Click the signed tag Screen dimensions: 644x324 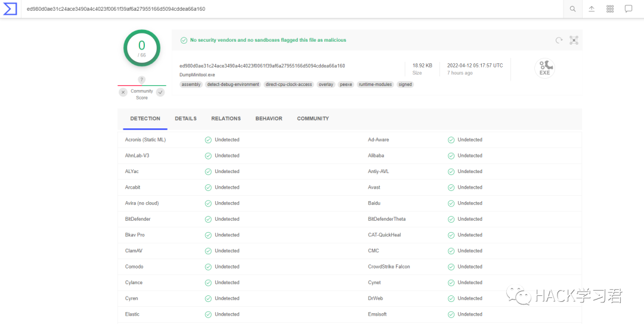coord(405,84)
